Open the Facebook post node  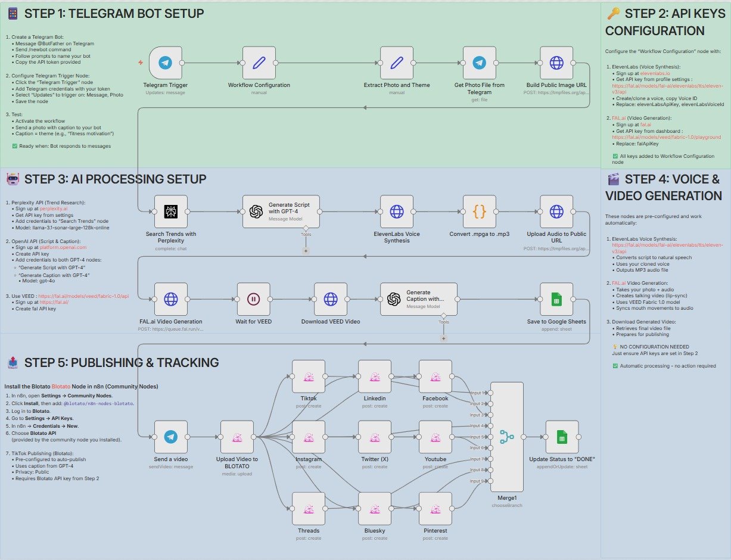click(436, 376)
